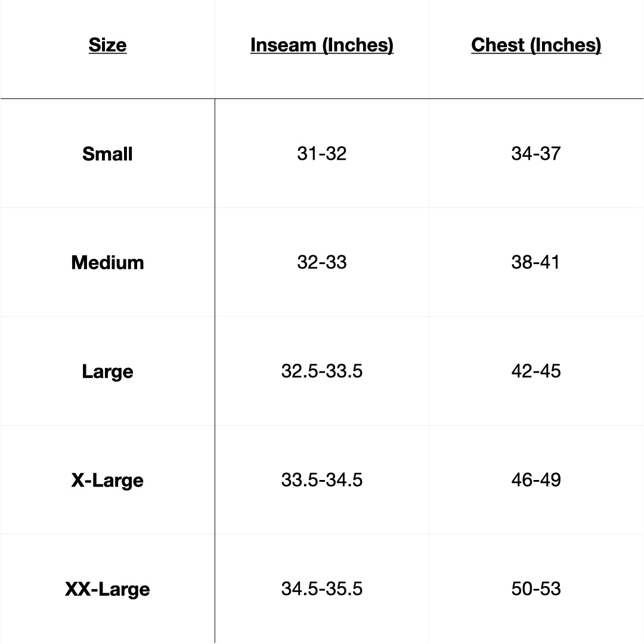The image size is (644, 644).
Task: Click the 42-45 chest cell
Action: (536, 371)
